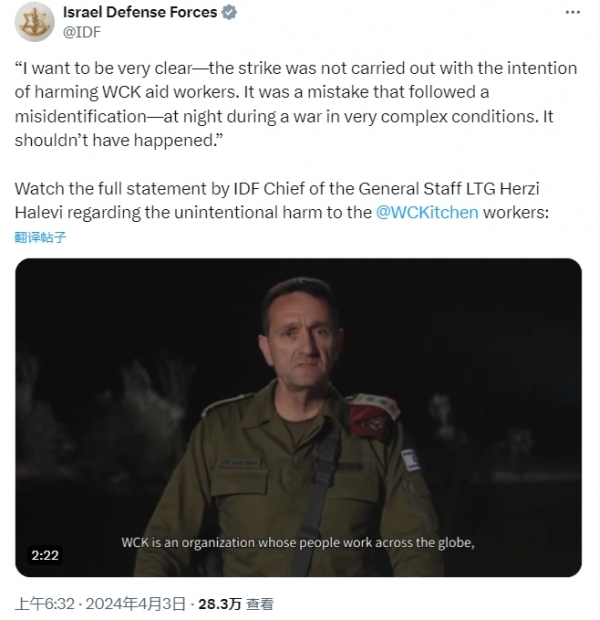Open the Israel Defense Forces display name
This screenshot has height=620, width=600.
[x=140, y=12]
